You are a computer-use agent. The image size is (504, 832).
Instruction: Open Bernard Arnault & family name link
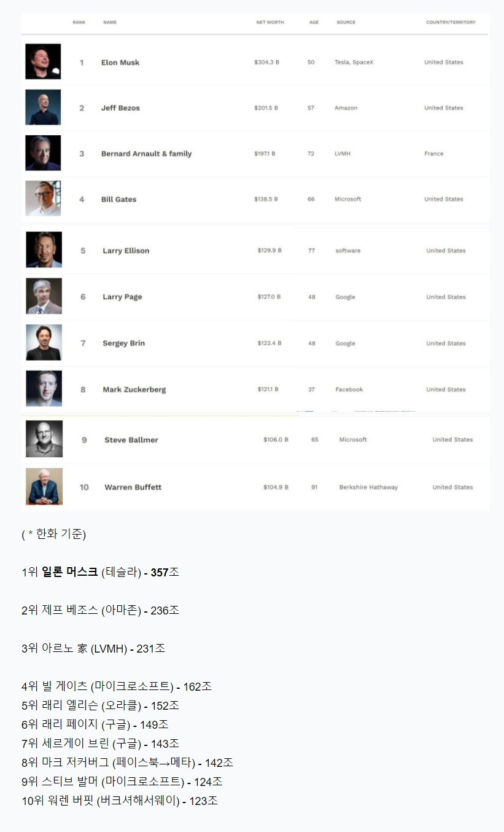pyautogui.click(x=146, y=154)
